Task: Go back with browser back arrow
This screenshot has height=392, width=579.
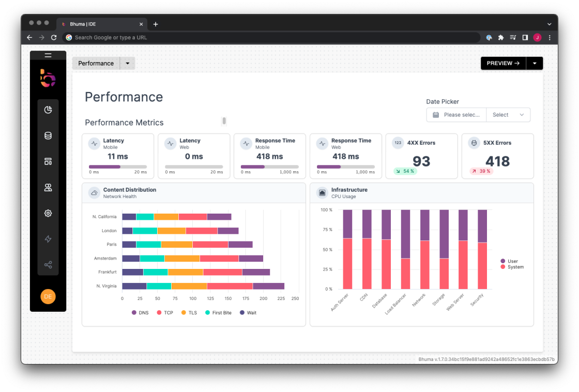Action: 29,37
